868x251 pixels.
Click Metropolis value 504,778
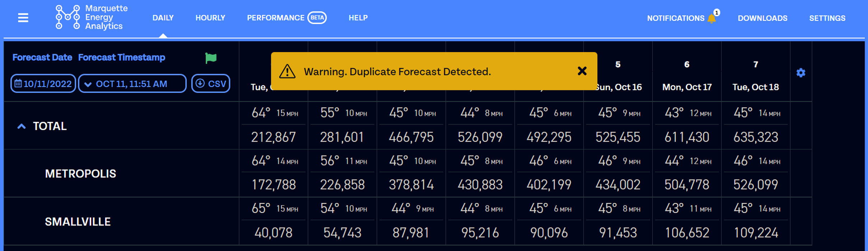pyautogui.click(x=687, y=185)
